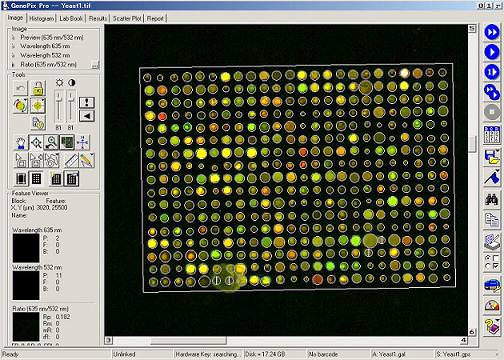Click the copy documents icon in right toolbar

pyautogui.click(x=492, y=220)
